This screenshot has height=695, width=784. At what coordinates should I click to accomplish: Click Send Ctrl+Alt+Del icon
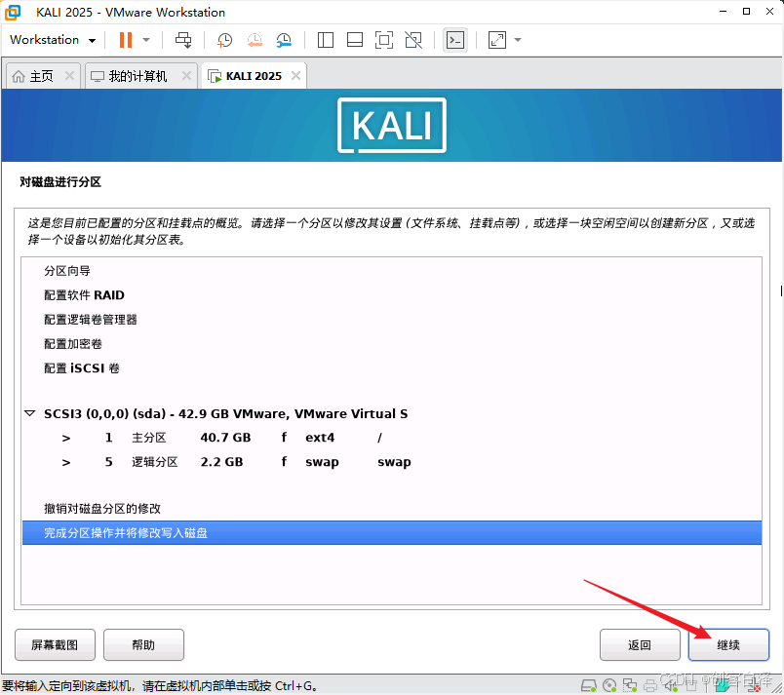[183, 40]
